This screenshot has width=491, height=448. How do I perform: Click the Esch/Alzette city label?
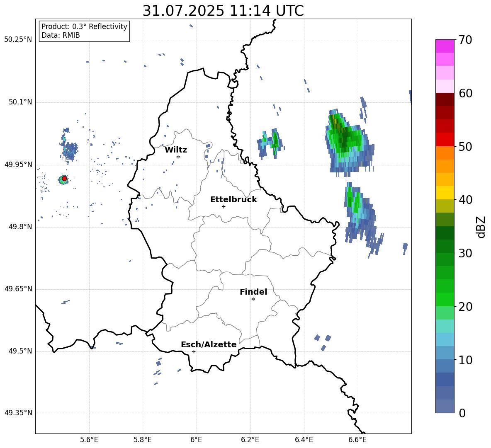click(x=209, y=345)
